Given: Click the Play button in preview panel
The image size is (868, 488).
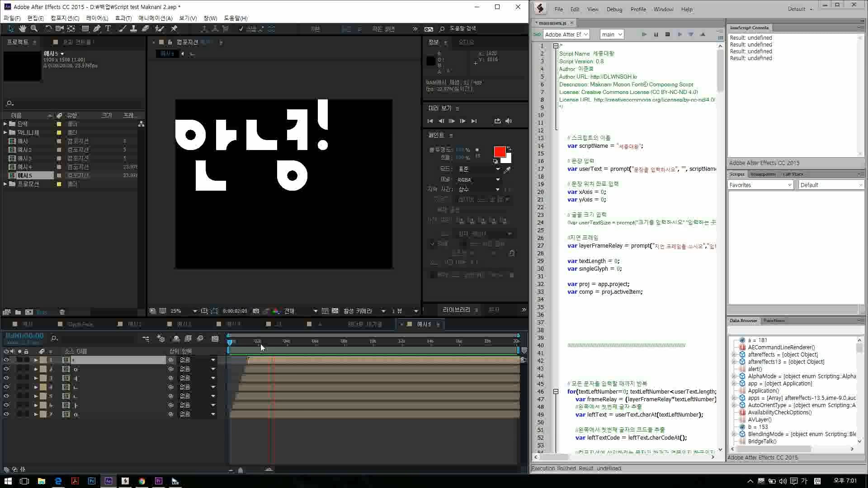Looking at the screenshot, I should (452, 121).
